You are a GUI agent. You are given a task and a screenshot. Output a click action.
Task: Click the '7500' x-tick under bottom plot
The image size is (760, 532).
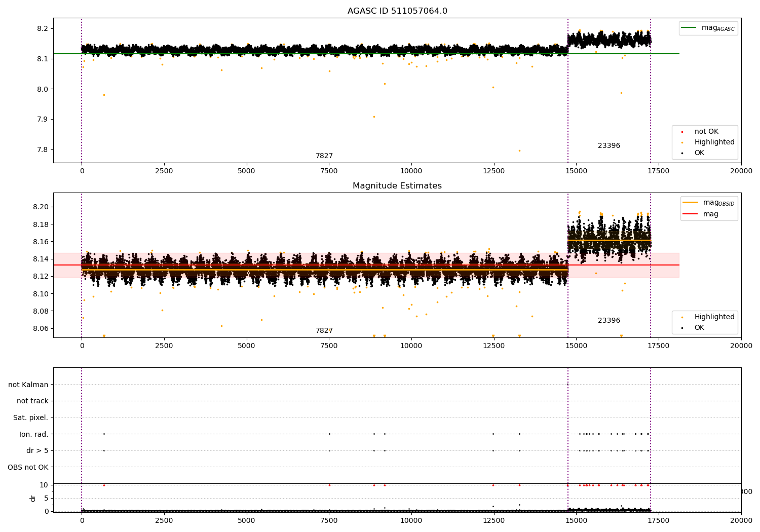coord(329,521)
